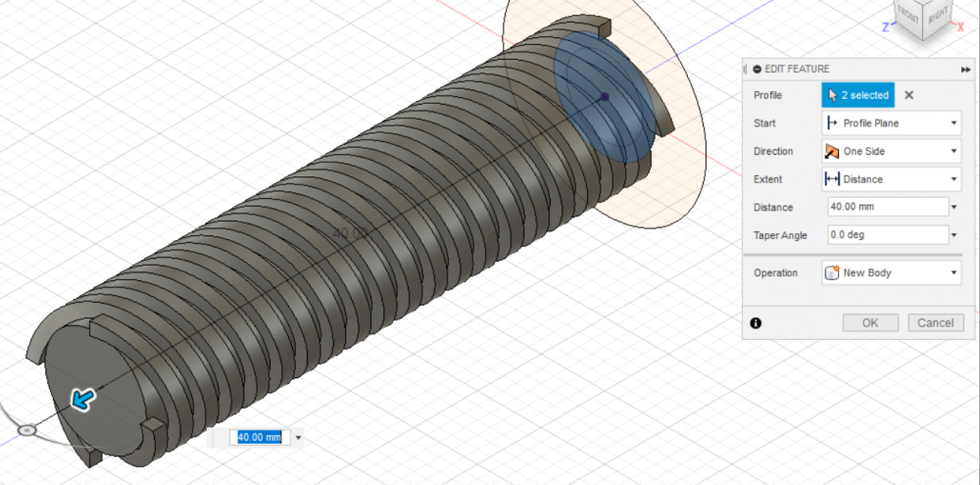Viewport: 980px width, 485px height.
Task: Click the taper angle circular manipulator handle
Action: point(26,430)
